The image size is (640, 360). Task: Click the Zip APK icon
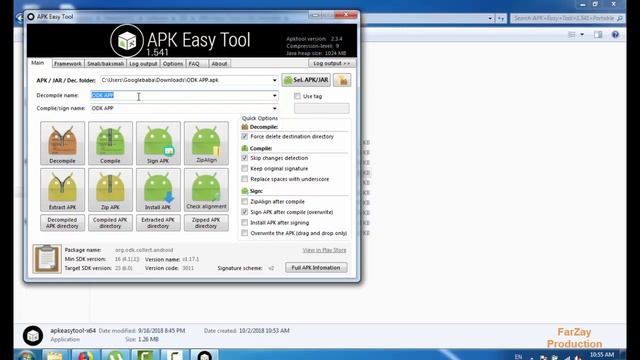point(110,190)
